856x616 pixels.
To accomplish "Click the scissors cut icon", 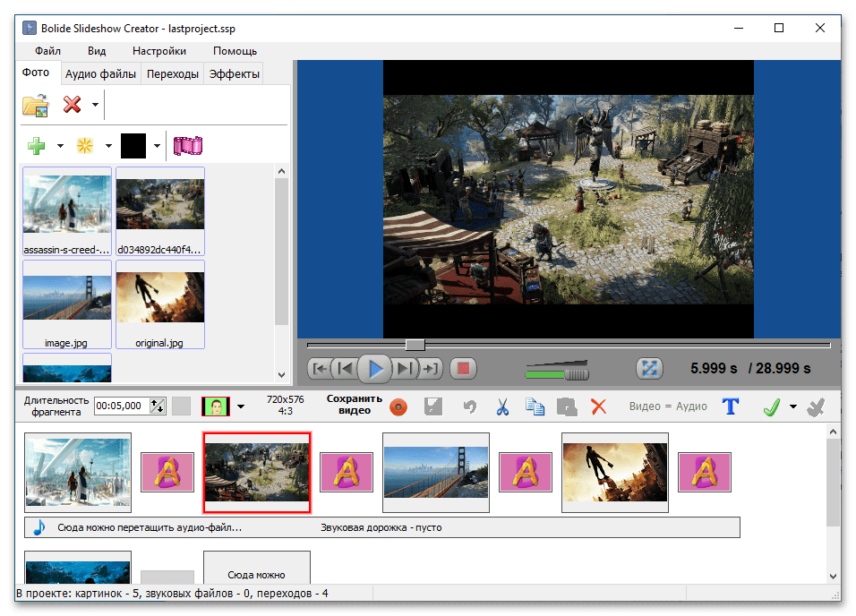I will click(x=502, y=407).
